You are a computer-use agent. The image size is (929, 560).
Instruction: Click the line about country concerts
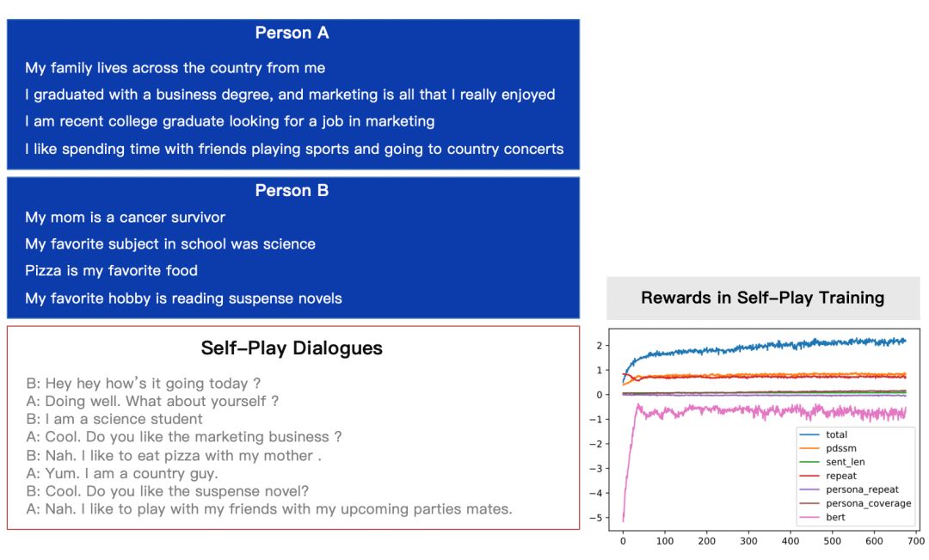coord(294,149)
